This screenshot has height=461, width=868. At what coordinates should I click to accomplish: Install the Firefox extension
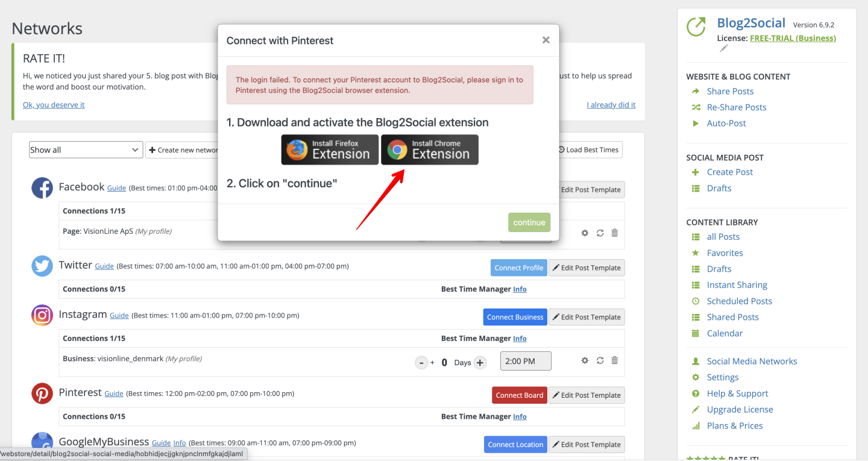(x=330, y=149)
